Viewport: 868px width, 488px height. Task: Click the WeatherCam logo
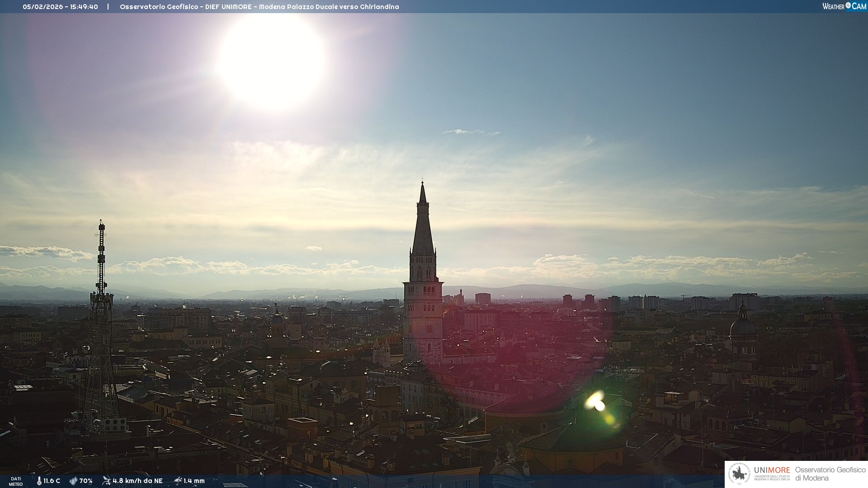[x=844, y=6]
